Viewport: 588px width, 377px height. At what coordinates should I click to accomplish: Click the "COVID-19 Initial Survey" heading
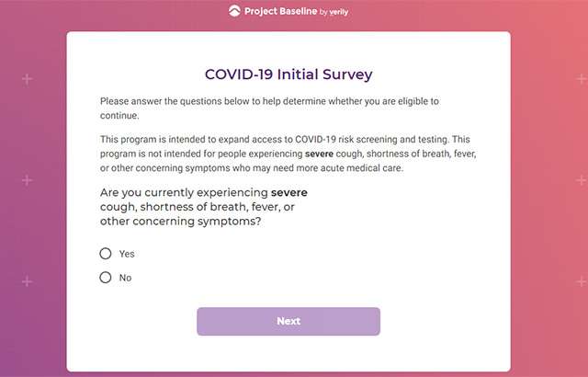(288, 74)
